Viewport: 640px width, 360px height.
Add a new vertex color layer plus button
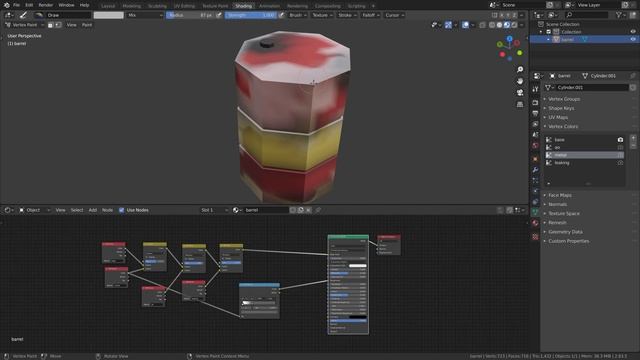point(633,138)
